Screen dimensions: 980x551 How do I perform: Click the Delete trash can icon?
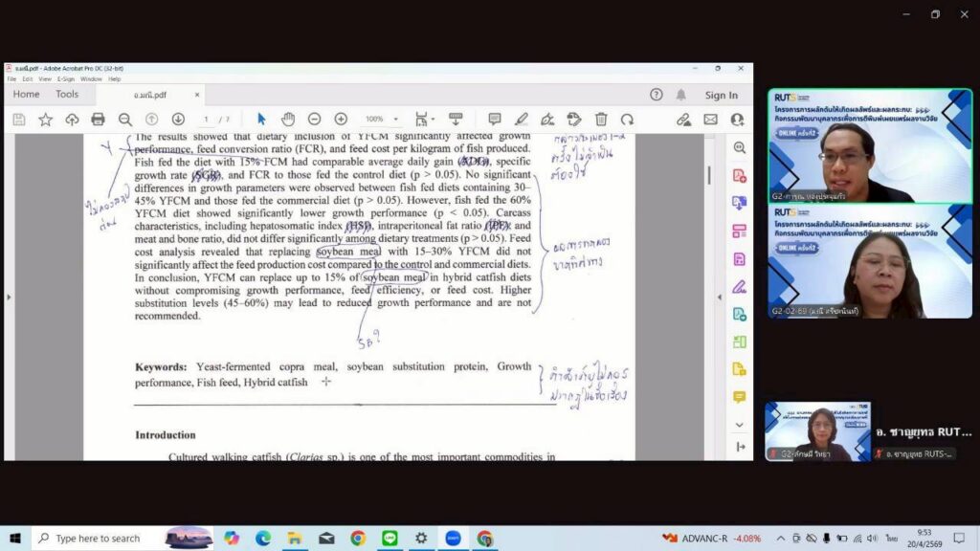[601, 120]
